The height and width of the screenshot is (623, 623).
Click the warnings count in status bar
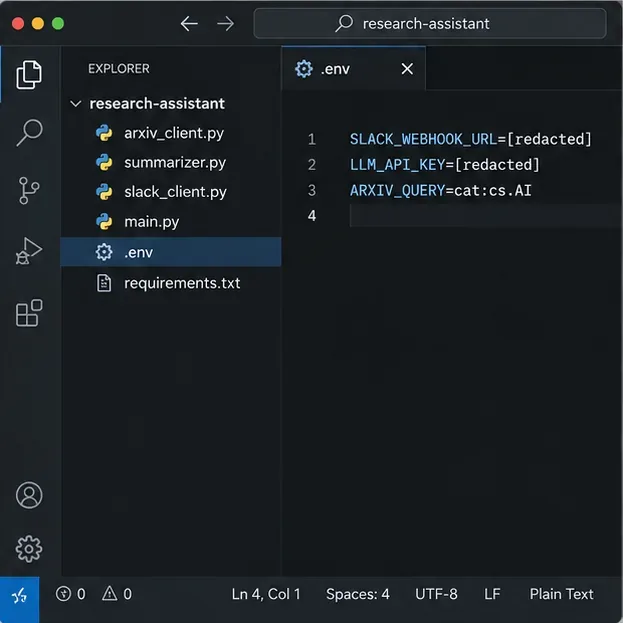click(117, 594)
